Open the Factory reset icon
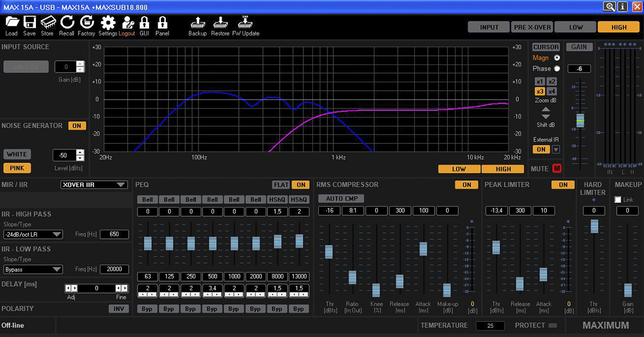This screenshot has height=337, width=644. click(86, 23)
